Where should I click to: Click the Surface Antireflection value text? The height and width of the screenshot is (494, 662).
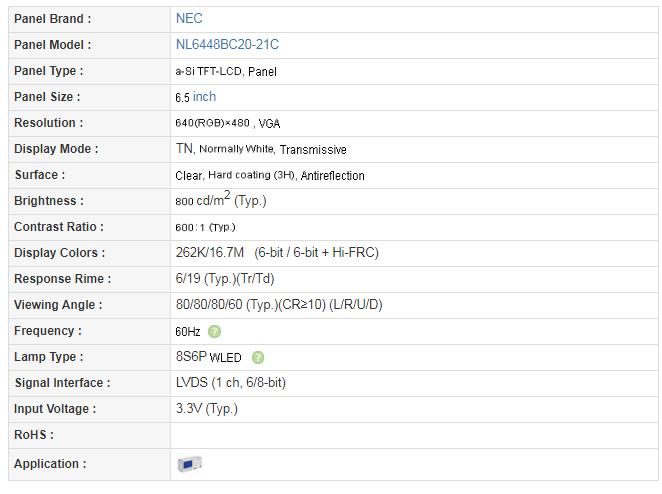point(332,175)
